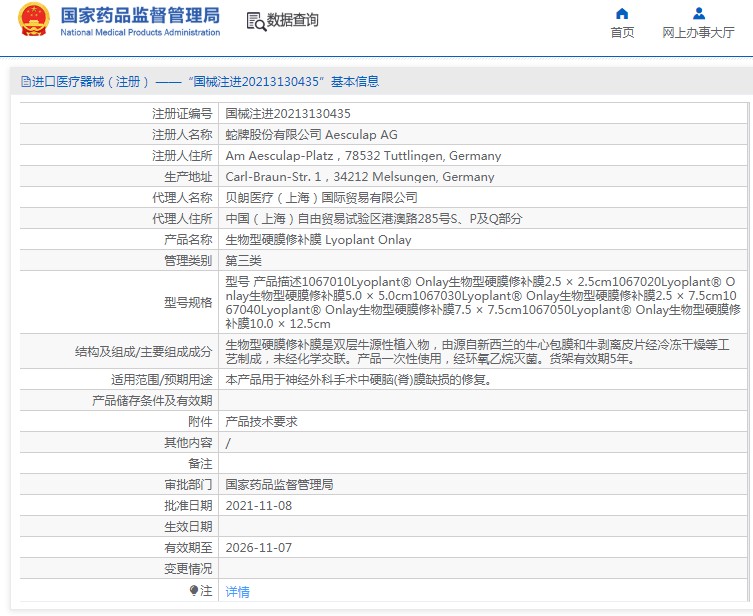
Task: Click the 其他内容 row label
Action: coord(188,443)
